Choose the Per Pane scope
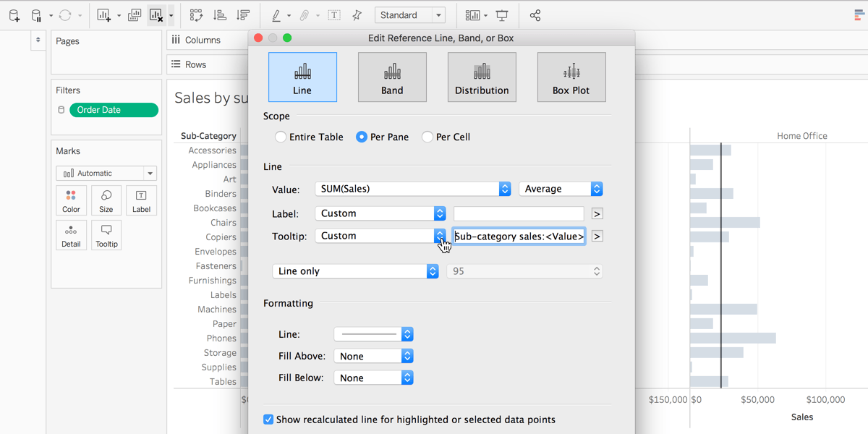The width and height of the screenshot is (868, 434). (x=362, y=137)
